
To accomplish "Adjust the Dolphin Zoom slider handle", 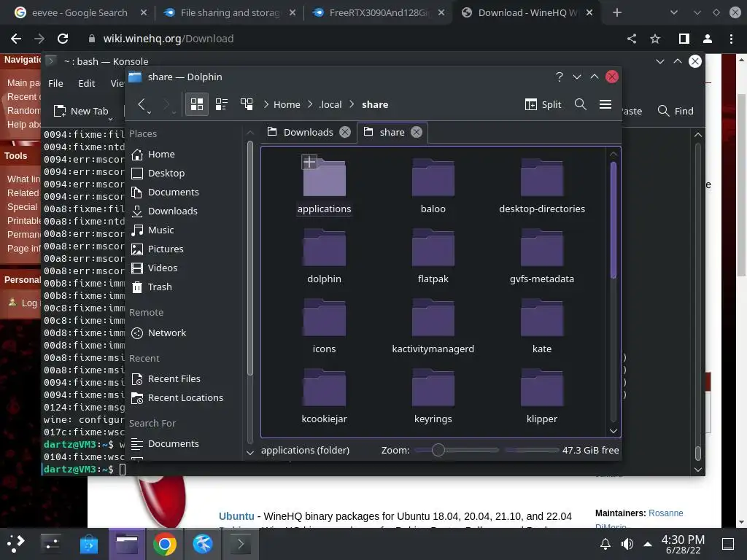I will click(438, 450).
